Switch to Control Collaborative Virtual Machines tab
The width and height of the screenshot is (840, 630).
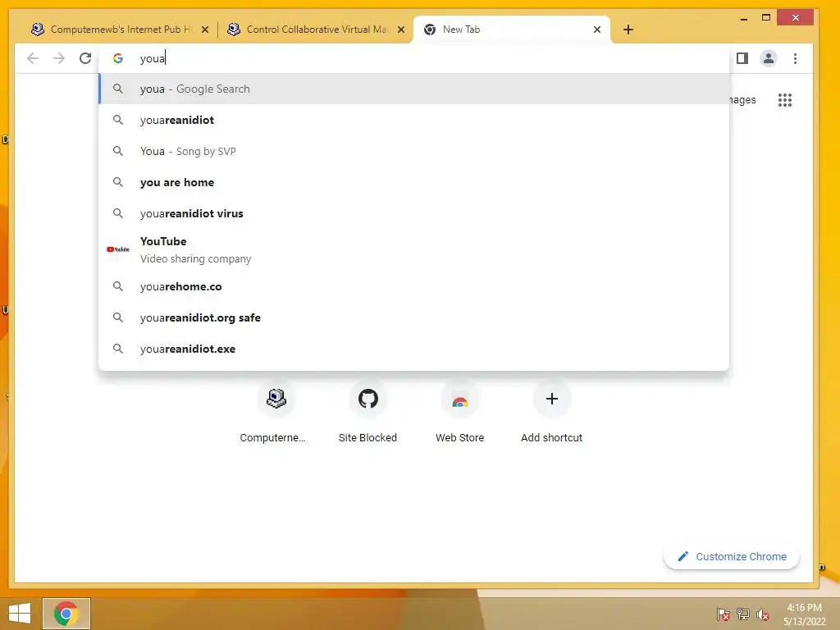click(x=315, y=30)
